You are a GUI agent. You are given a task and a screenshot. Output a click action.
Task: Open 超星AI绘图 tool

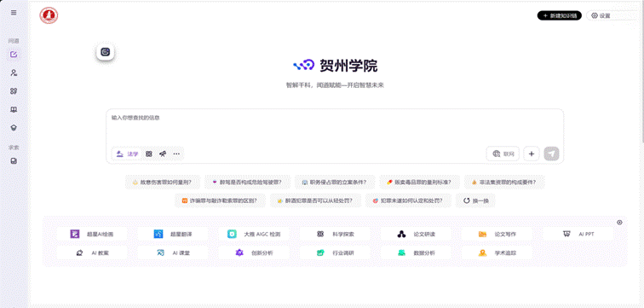92,234
